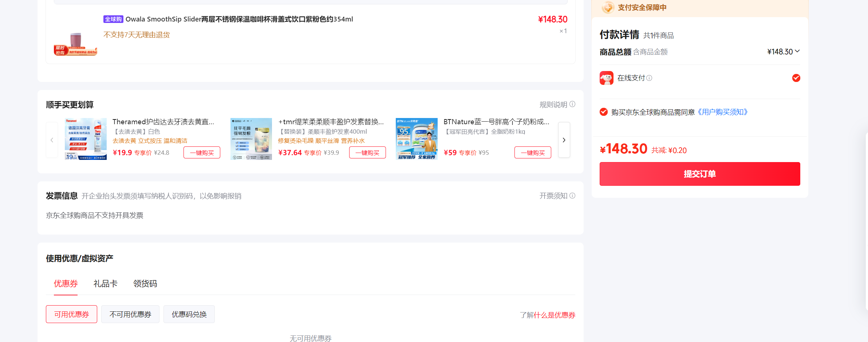This screenshot has width=868, height=342.
Task: Click the ¥19.9 专享价 price
Action: tap(132, 153)
